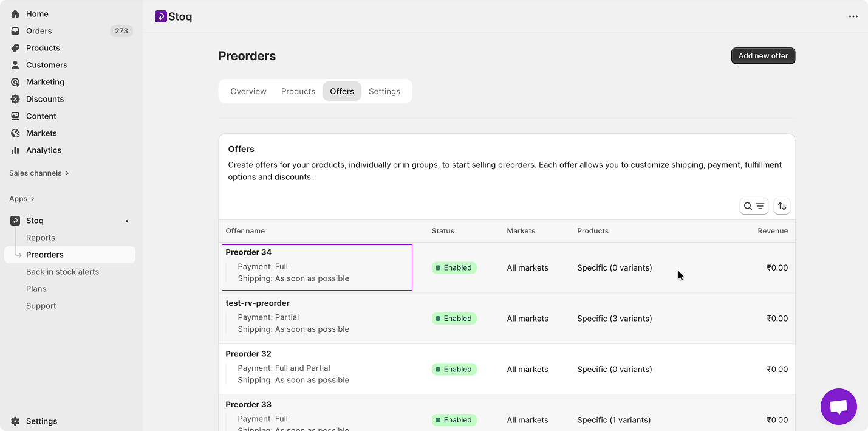Open the Preorder 32 offer
The height and width of the screenshot is (431, 868).
(x=248, y=354)
